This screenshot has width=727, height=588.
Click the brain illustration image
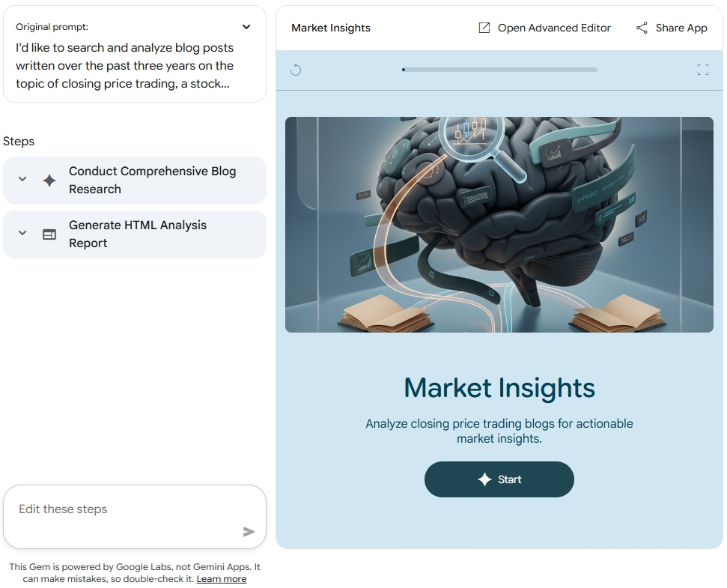coord(499,224)
